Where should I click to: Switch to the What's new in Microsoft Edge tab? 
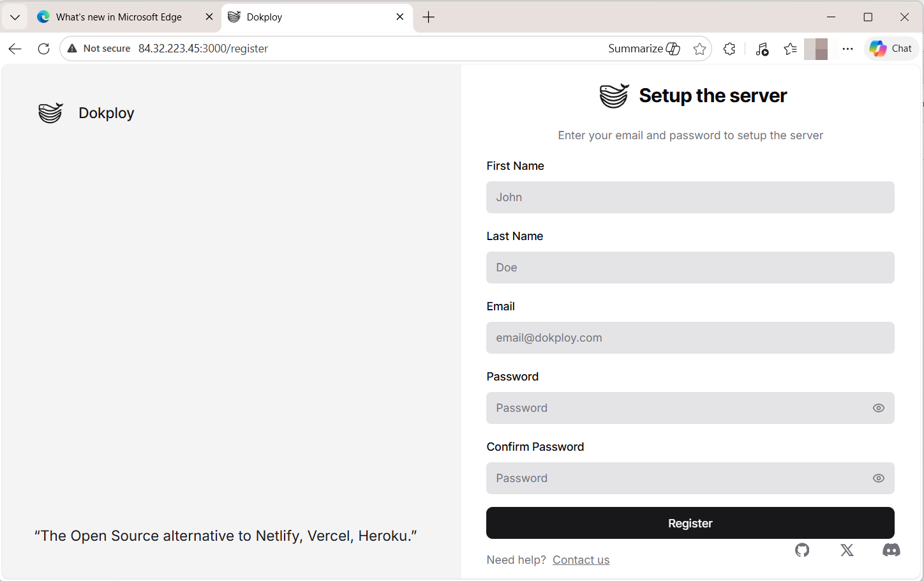click(118, 17)
